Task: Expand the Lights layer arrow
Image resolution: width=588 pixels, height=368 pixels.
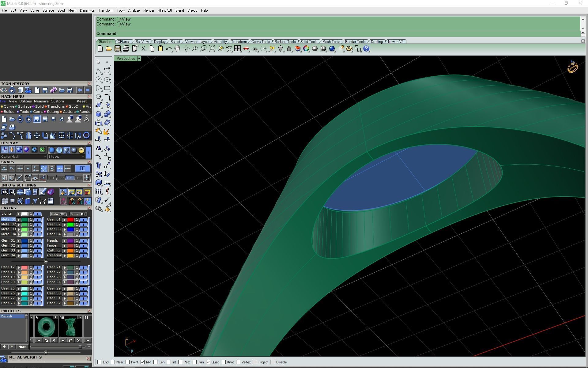Action: tap(19, 214)
